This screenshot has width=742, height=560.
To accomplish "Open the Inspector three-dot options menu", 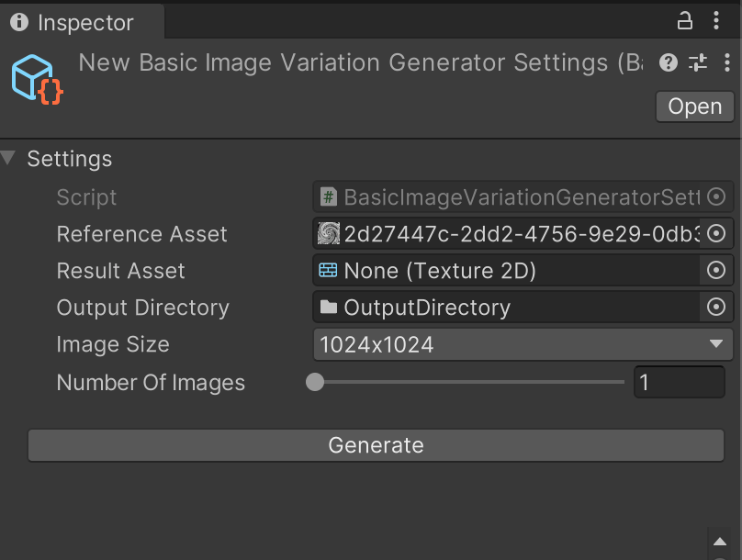I will pos(717,20).
